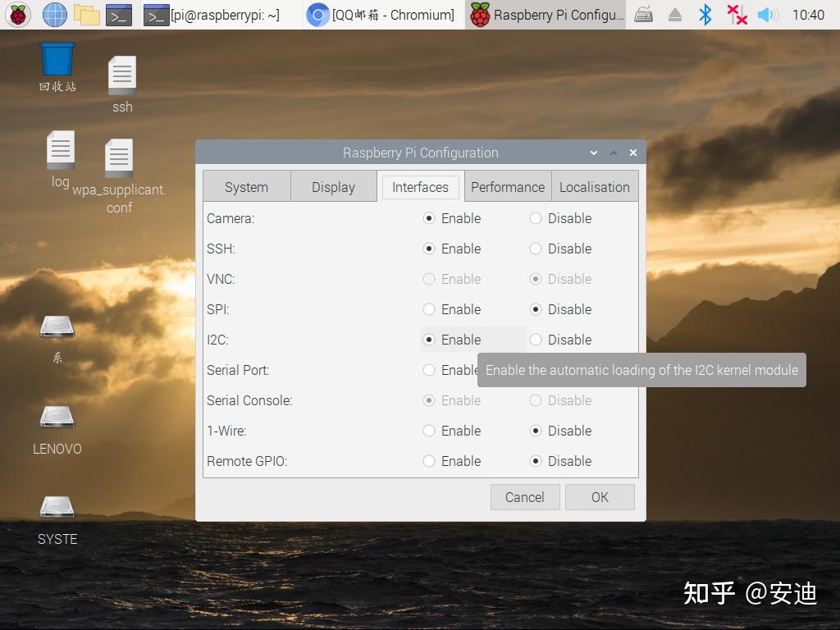The height and width of the screenshot is (630, 840).
Task: Click the greyed Serial Console Disable option
Action: (560, 400)
